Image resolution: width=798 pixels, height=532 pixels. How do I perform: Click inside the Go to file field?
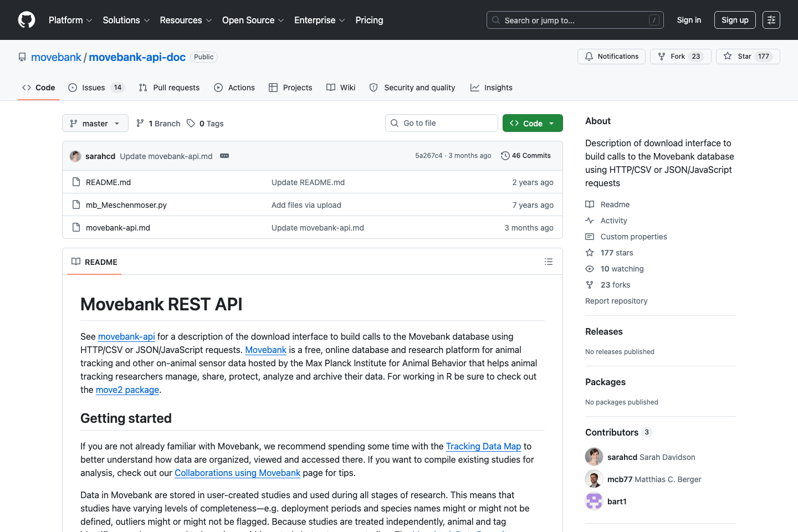(441, 122)
